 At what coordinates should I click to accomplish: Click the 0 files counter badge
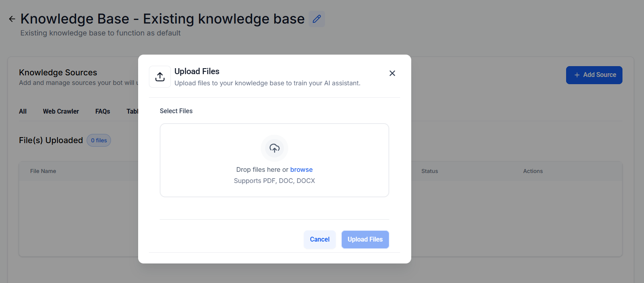click(x=99, y=140)
